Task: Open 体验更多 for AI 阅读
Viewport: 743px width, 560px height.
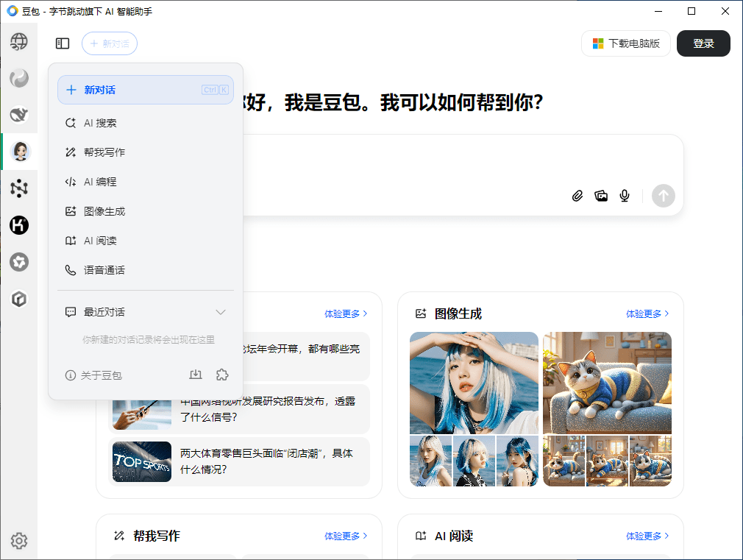Action: [647, 536]
